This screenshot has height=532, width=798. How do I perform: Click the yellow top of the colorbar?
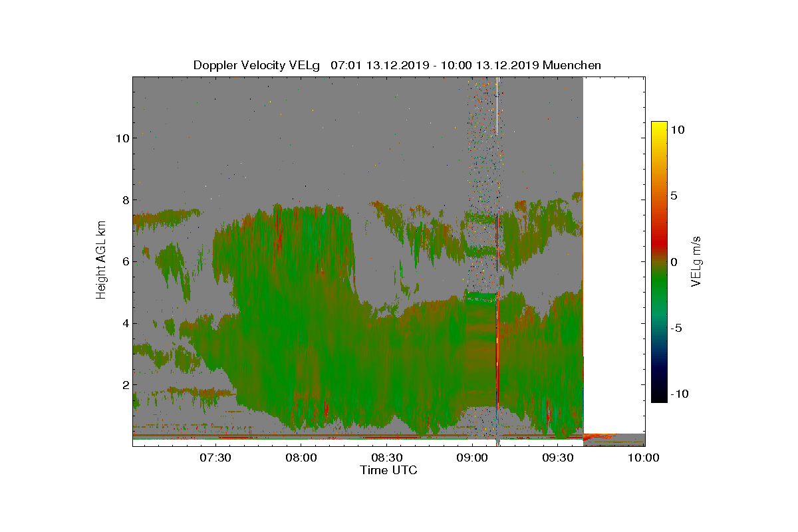click(x=659, y=126)
